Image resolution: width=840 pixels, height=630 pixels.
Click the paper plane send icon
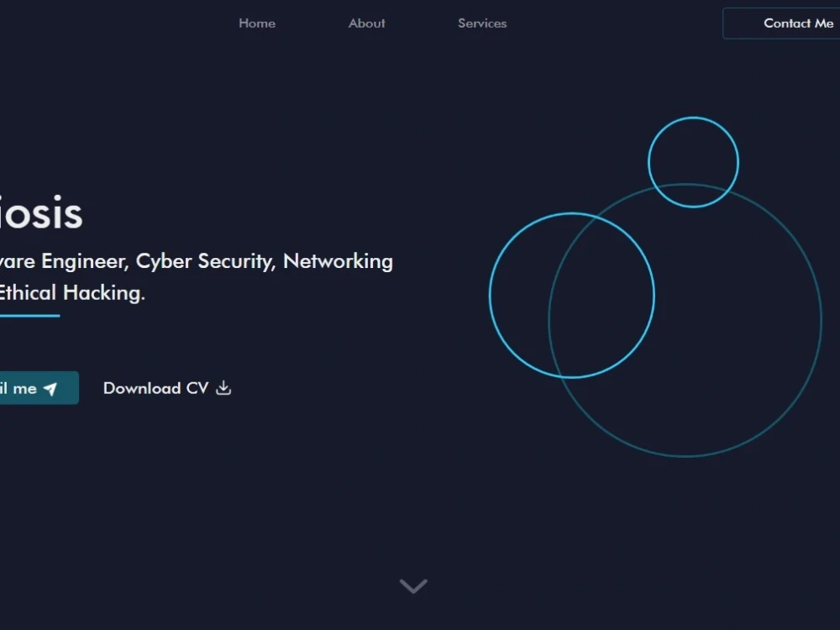coord(50,389)
